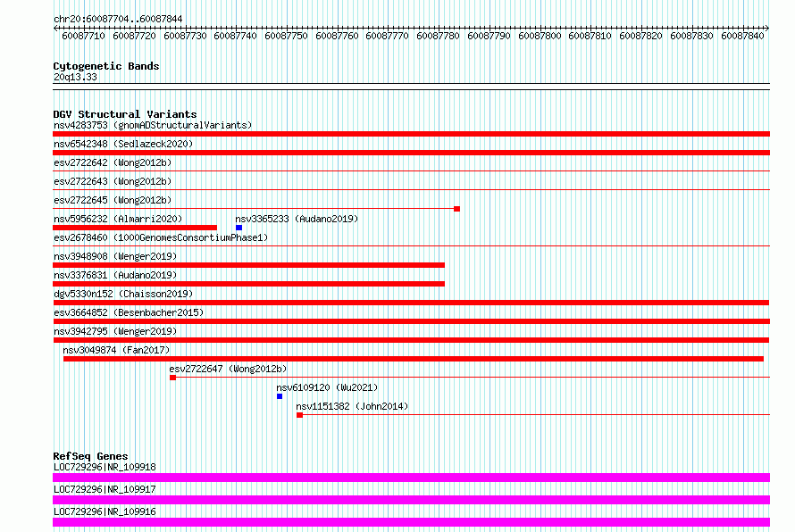
Task: Click ruler position 60087780
Action: coord(438,36)
